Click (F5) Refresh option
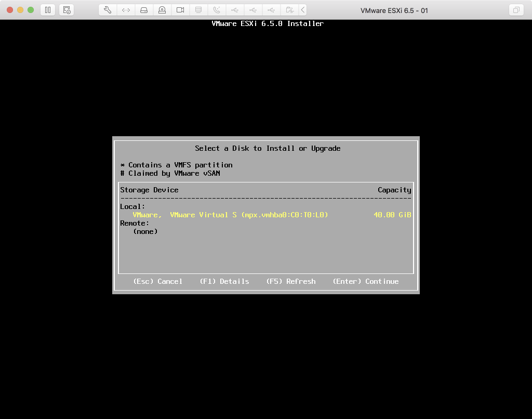Screen dimensions: 532x419 pos(291,281)
